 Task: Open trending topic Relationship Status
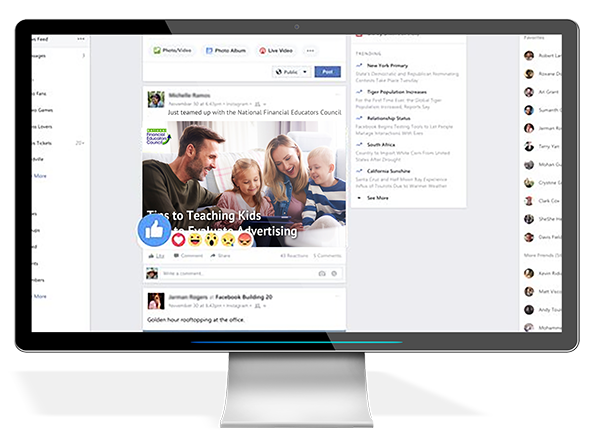pos(388,118)
